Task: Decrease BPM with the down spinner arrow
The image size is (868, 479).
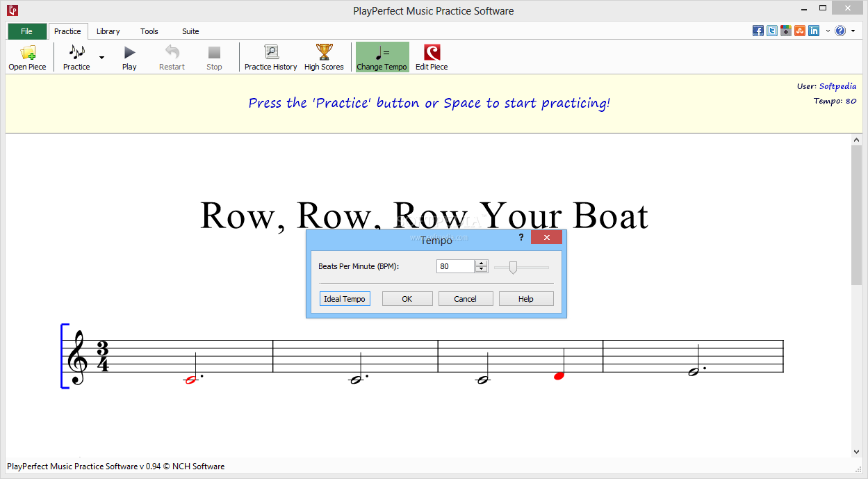Action: point(482,270)
